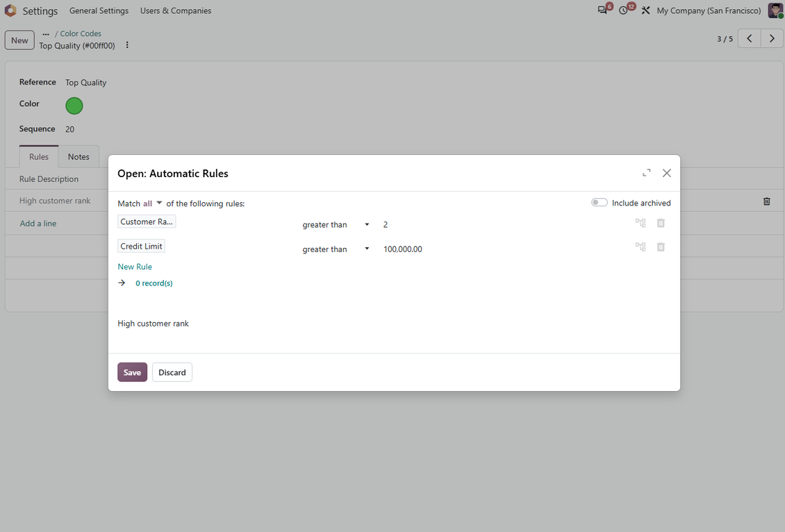Add a New Rule link
This screenshot has height=532, width=785.
pos(135,267)
